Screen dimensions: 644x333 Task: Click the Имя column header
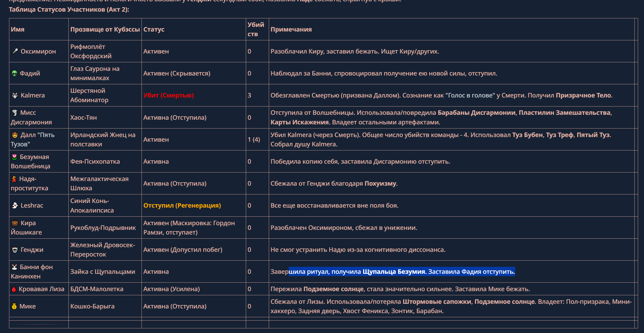click(18, 29)
